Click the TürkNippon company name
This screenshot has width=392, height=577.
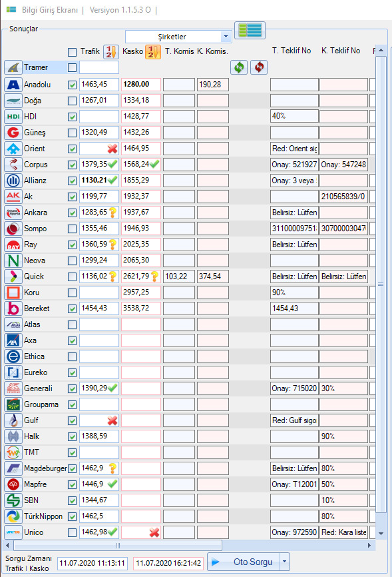point(43,516)
